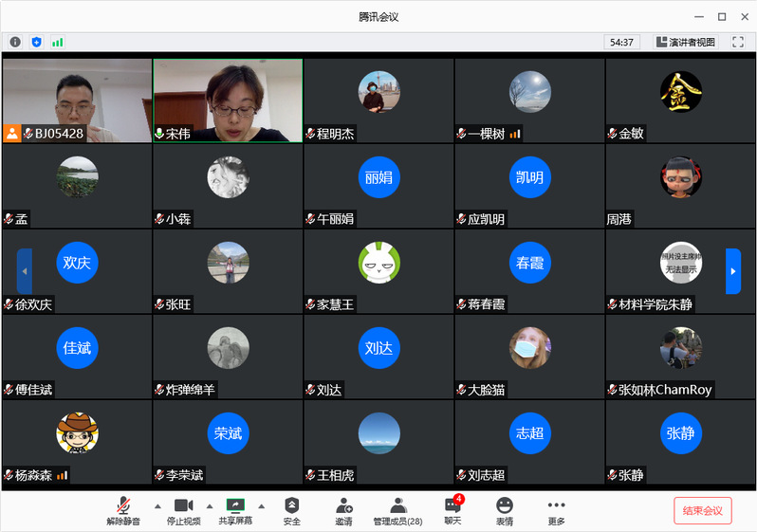This screenshot has width=757, height=532.
Task: Click the 结束会议 end meeting button
Action: click(x=703, y=510)
